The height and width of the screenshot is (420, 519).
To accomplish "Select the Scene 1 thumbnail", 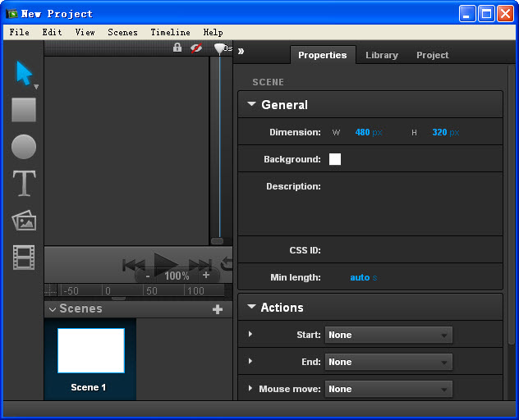I will (90, 351).
